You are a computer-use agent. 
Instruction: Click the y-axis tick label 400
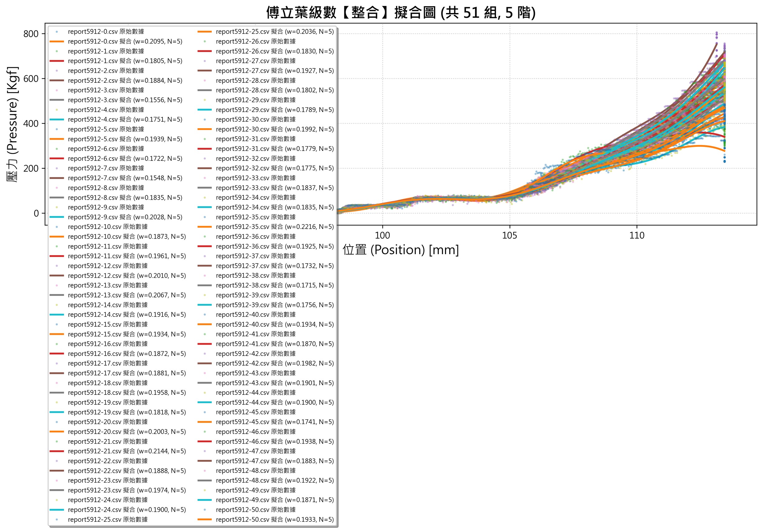coord(31,124)
